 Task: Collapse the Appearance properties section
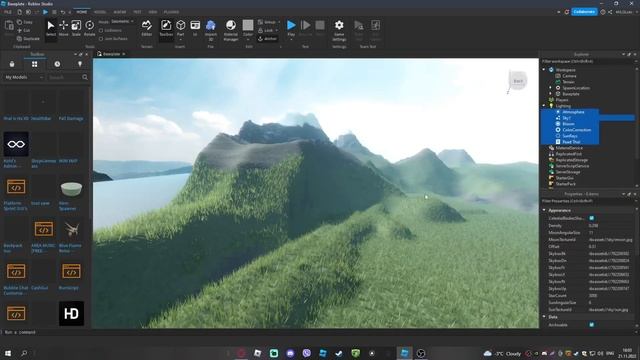coord(544,210)
